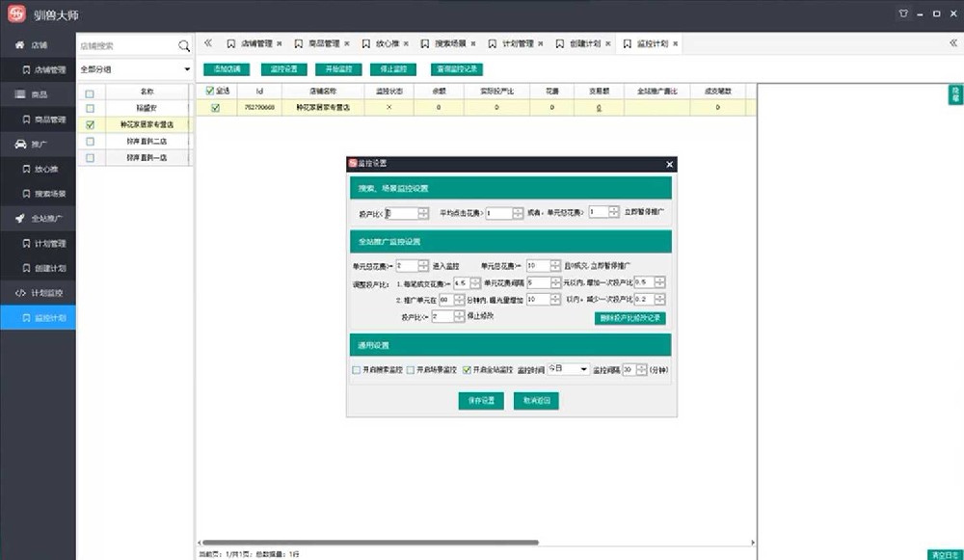Click the 监控设置 toolbar button
964x560 pixels.
[284, 68]
